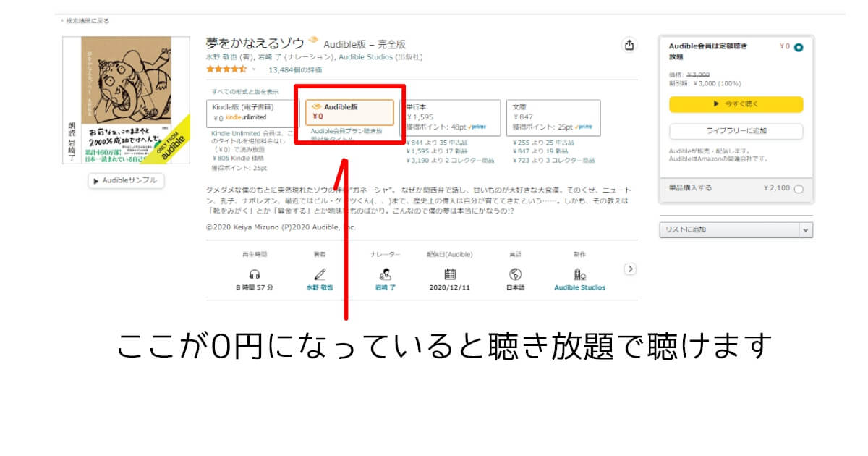Open the ¥255 より 25 中古品 offers
Viewport: 868px width, 456px height.
click(542, 143)
